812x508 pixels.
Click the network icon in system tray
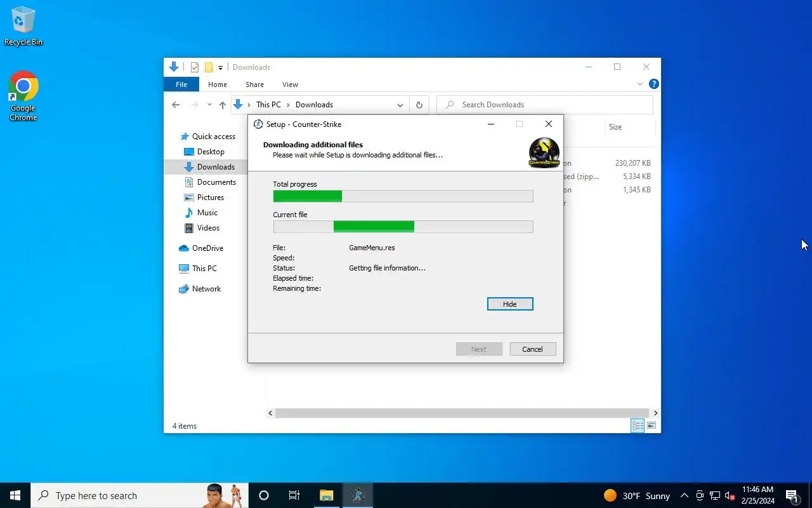715,495
